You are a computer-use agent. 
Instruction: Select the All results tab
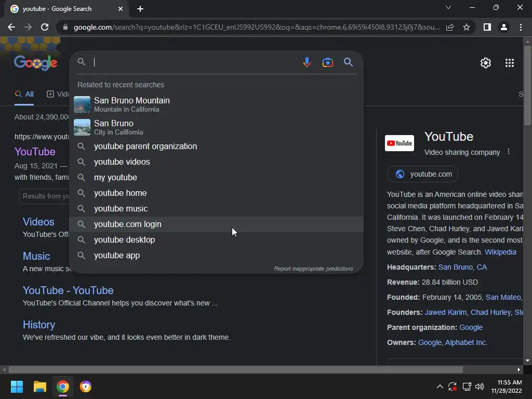tap(24, 95)
